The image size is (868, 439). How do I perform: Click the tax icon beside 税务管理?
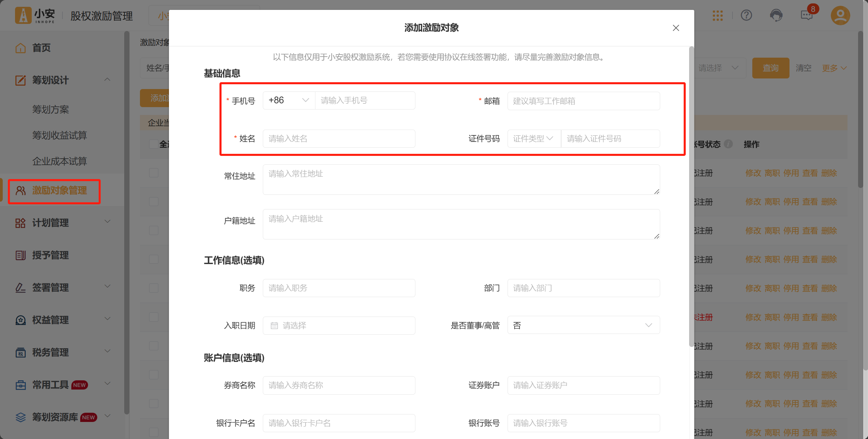point(20,352)
